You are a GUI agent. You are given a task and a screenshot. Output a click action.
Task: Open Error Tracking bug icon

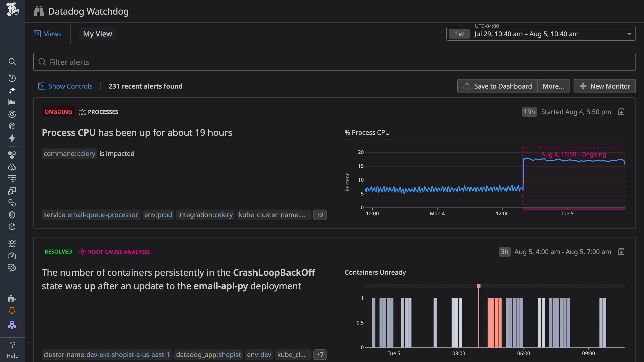coord(12,244)
